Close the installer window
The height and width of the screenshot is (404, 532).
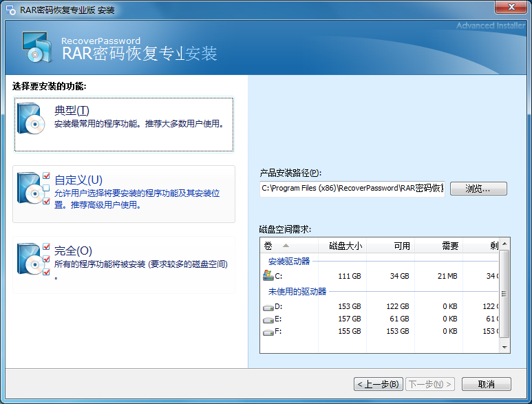pyautogui.click(x=511, y=8)
